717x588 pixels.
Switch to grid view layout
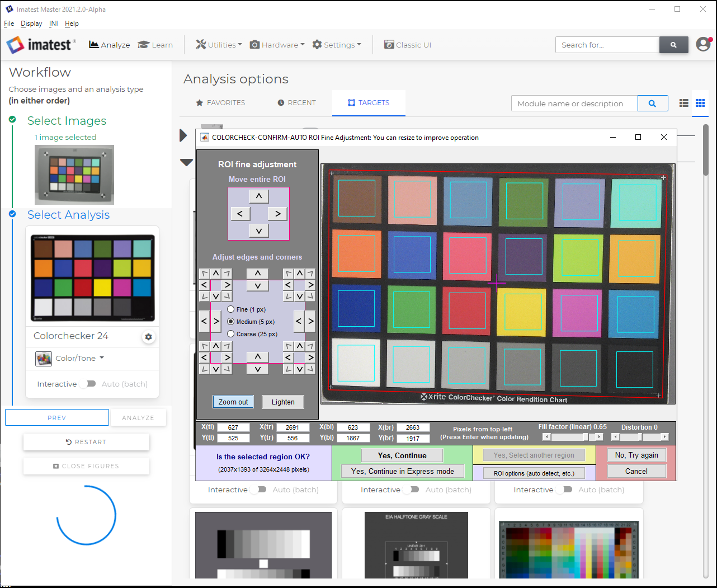(700, 103)
